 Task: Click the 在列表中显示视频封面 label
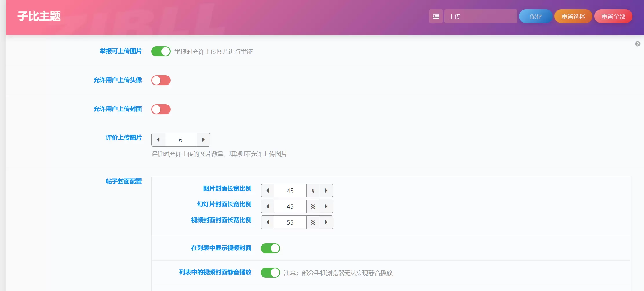click(221, 248)
